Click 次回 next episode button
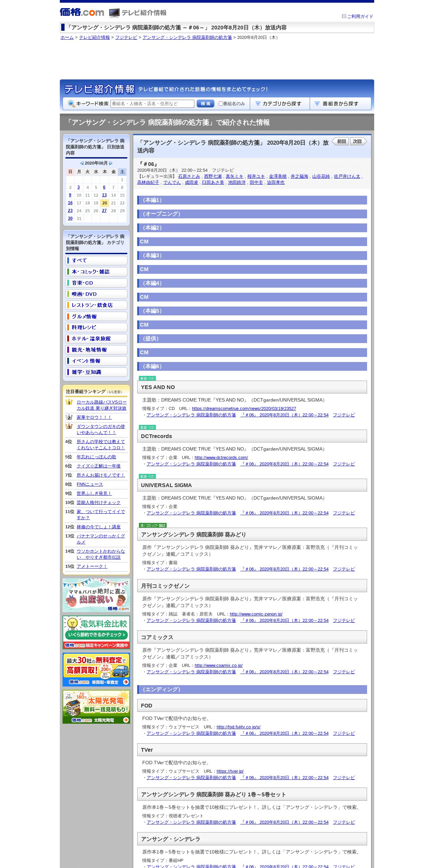 (x=358, y=141)
